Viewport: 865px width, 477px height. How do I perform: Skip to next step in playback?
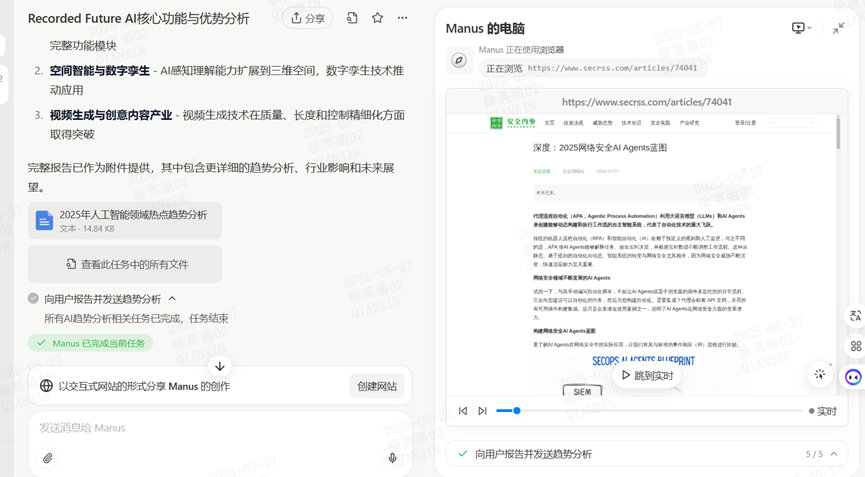pos(482,411)
